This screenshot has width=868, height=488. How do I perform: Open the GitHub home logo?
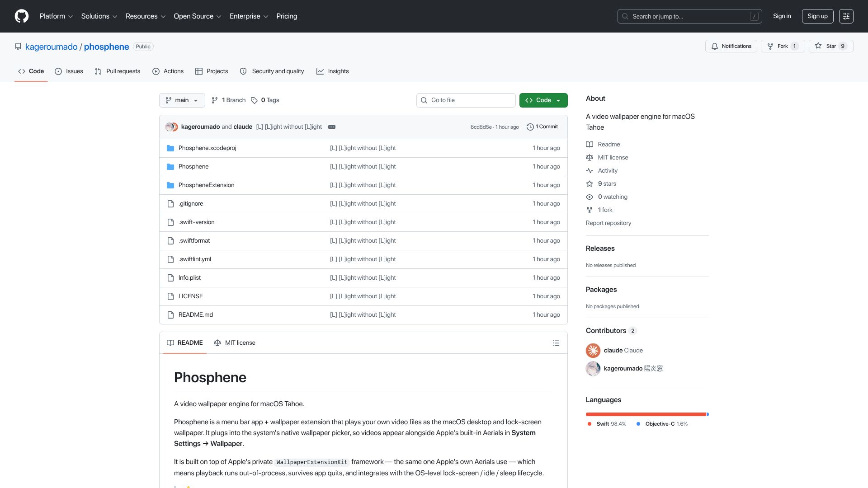click(x=22, y=16)
